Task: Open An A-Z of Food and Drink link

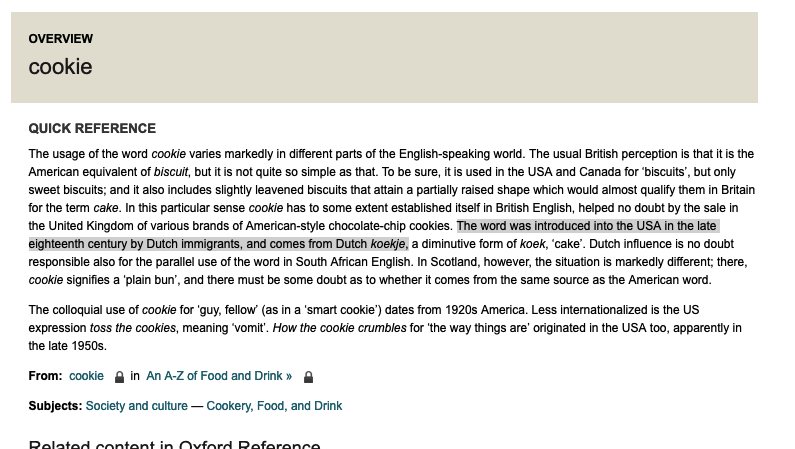Action: (x=219, y=376)
